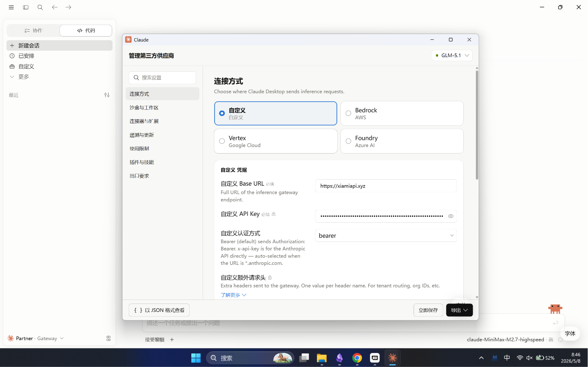Click the lock icon beside 自定义 API Key

click(274, 214)
